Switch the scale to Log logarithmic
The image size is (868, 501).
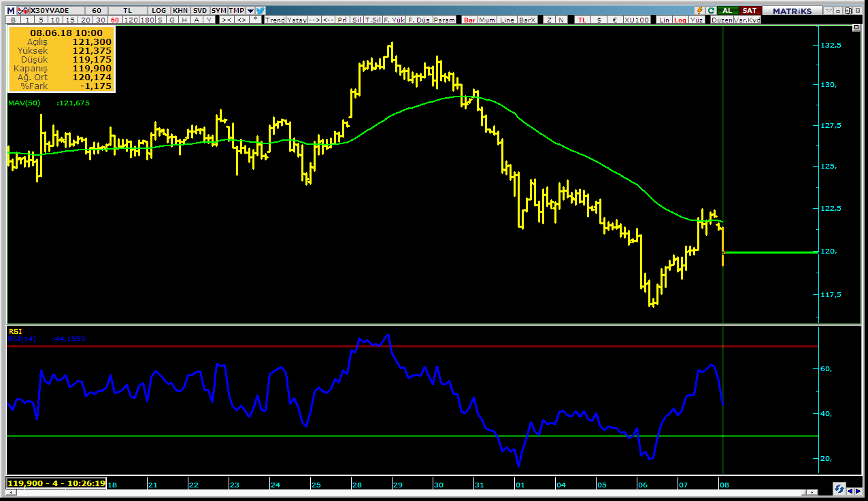click(681, 20)
